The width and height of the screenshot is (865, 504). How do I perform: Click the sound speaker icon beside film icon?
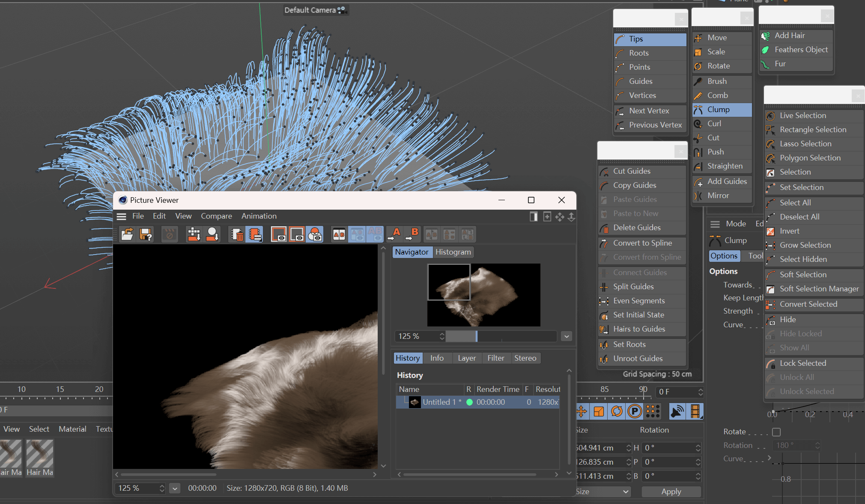point(677,412)
